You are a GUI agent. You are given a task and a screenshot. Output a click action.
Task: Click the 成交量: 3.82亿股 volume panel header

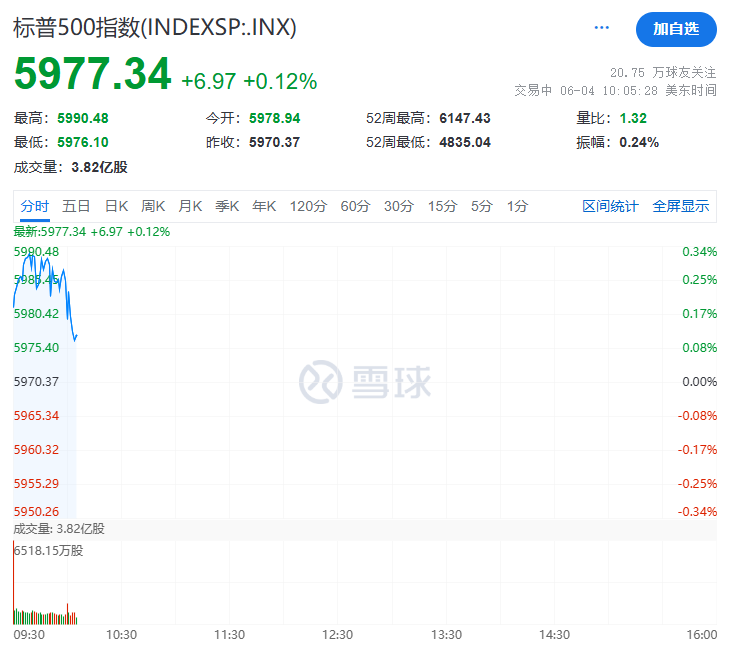[x=59, y=529]
